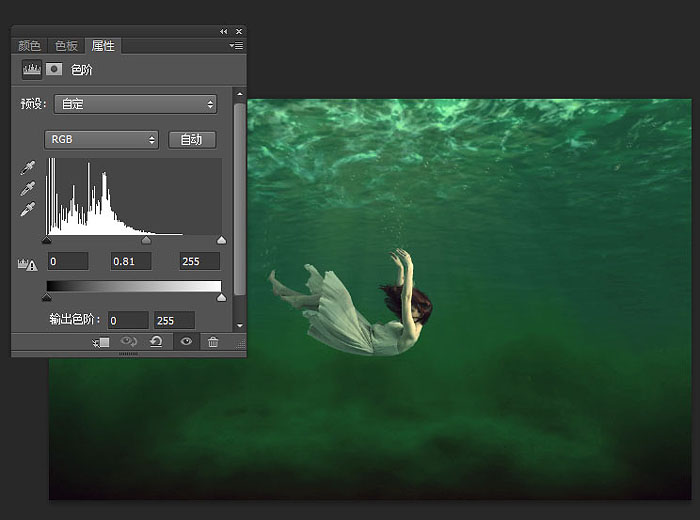Close the Properties panel

coord(239,31)
